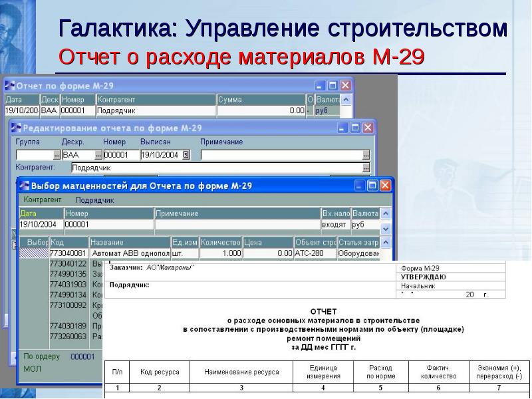Open the calendar picker beside date 19/10/2004
This screenshot has height=399, width=532.
[x=186, y=155]
